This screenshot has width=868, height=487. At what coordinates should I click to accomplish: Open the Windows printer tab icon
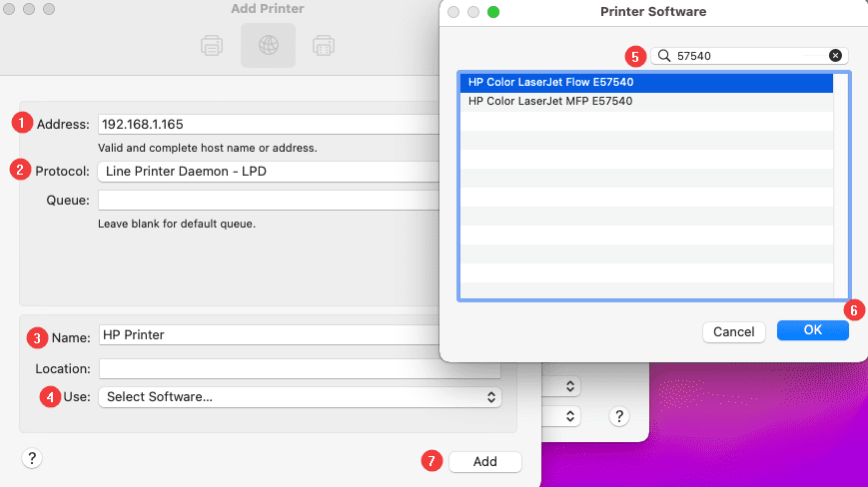[x=323, y=45]
